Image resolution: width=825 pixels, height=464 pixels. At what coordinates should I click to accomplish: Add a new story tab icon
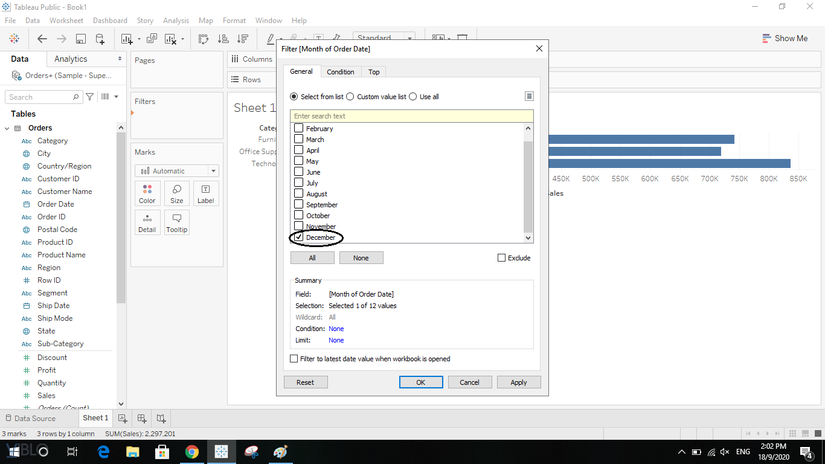pyautogui.click(x=161, y=418)
